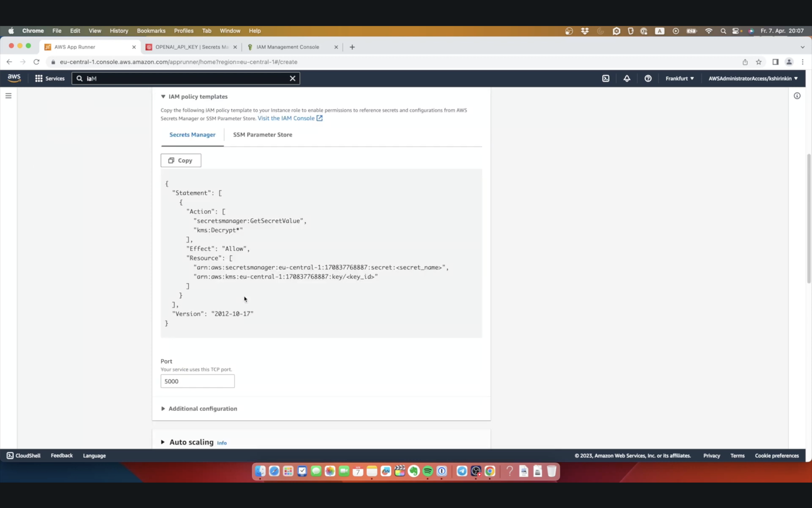Open the Chrome profile avatar
The height and width of the screenshot is (508, 812).
789,62
